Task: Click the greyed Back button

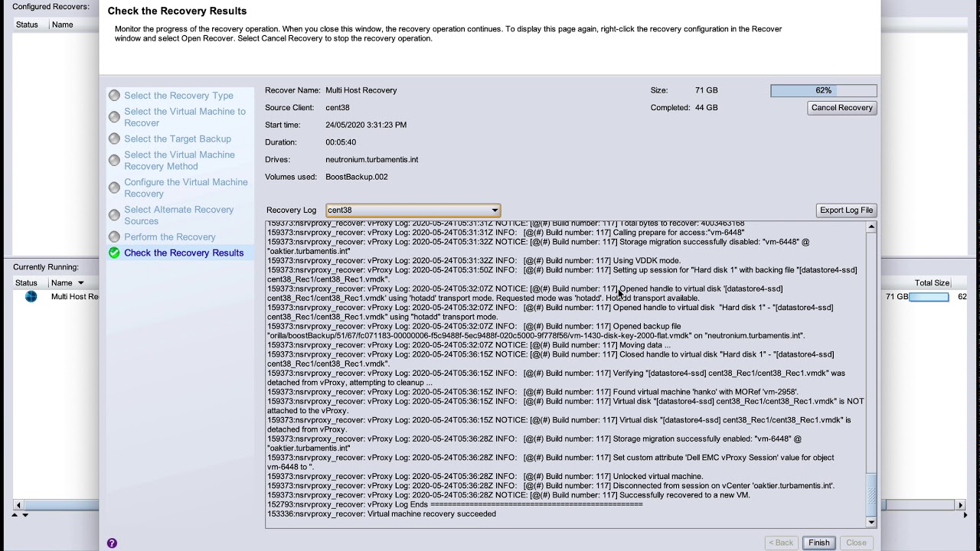Action: (781, 543)
